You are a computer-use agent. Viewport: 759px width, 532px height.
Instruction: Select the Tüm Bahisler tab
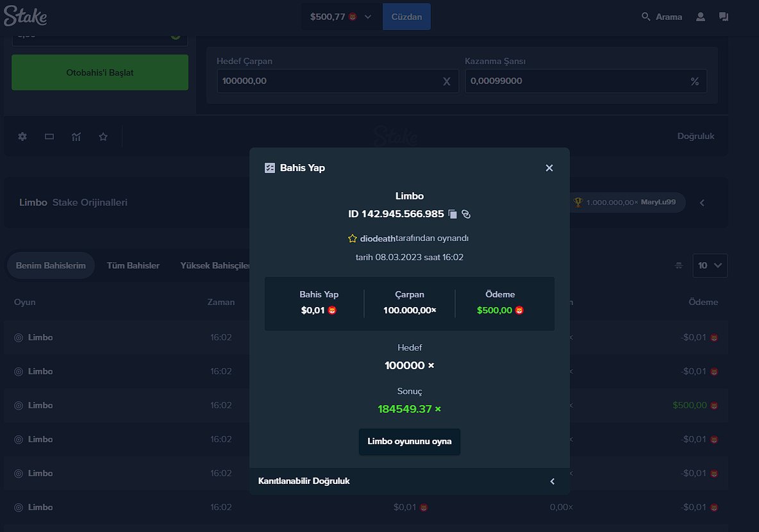coord(133,266)
